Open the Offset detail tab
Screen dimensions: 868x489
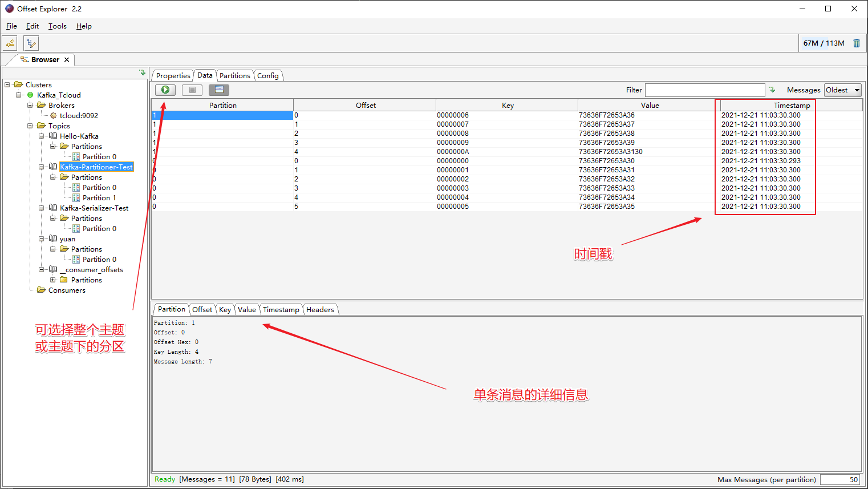[x=202, y=309]
